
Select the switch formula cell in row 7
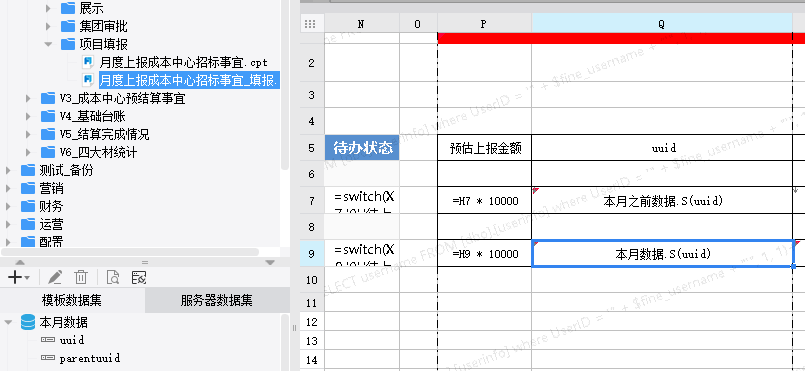tap(362, 201)
